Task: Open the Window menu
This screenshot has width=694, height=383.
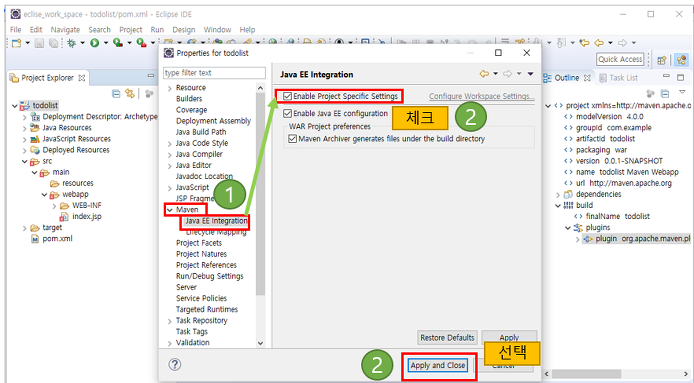Action: pos(217,30)
